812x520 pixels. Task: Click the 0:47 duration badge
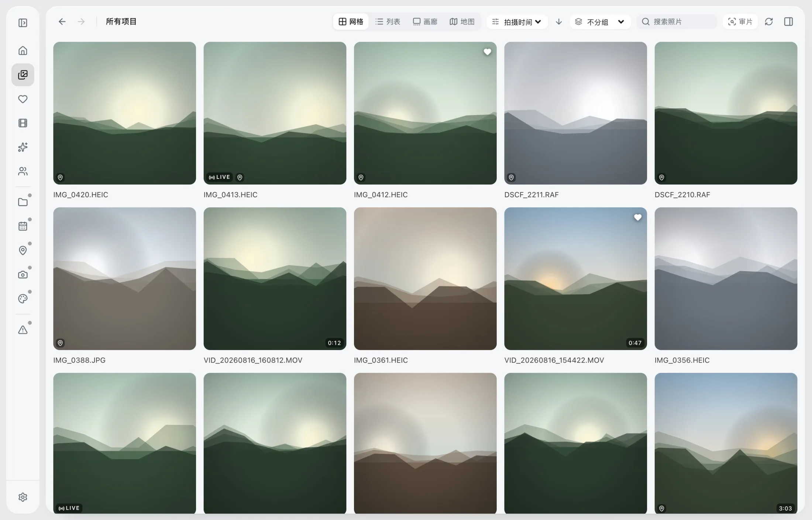pyautogui.click(x=635, y=343)
